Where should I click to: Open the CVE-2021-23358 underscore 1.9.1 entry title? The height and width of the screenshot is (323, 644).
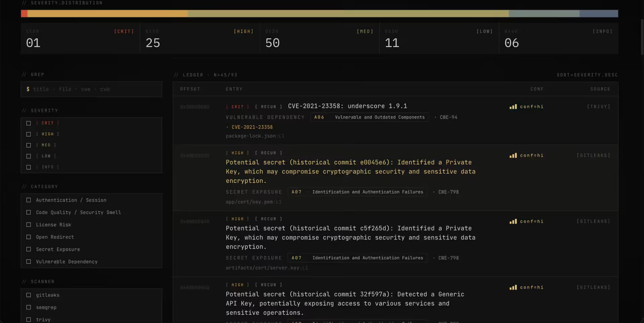click(x=347, y=106)
